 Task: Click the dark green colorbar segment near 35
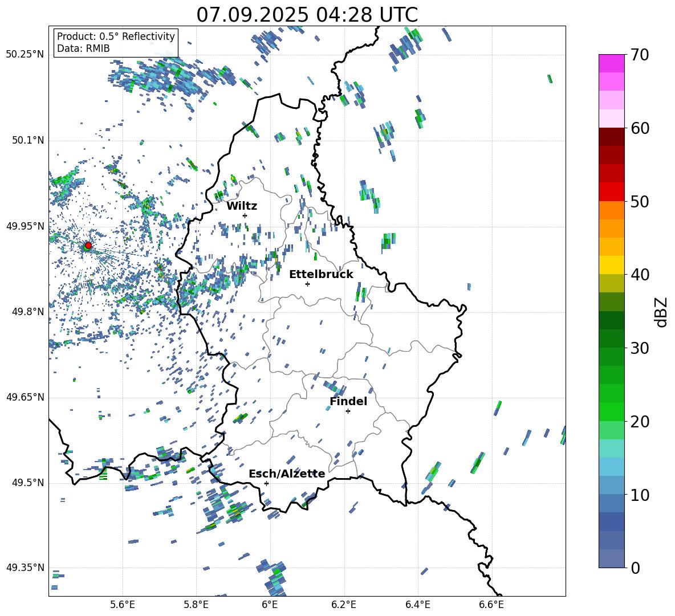pyautogui.click(x=611, y=320)
